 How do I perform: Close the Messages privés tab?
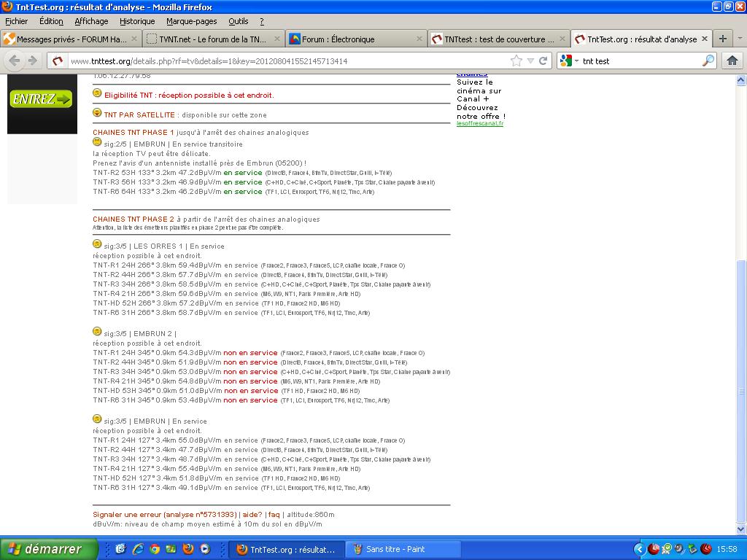click(x=134, y=39)
